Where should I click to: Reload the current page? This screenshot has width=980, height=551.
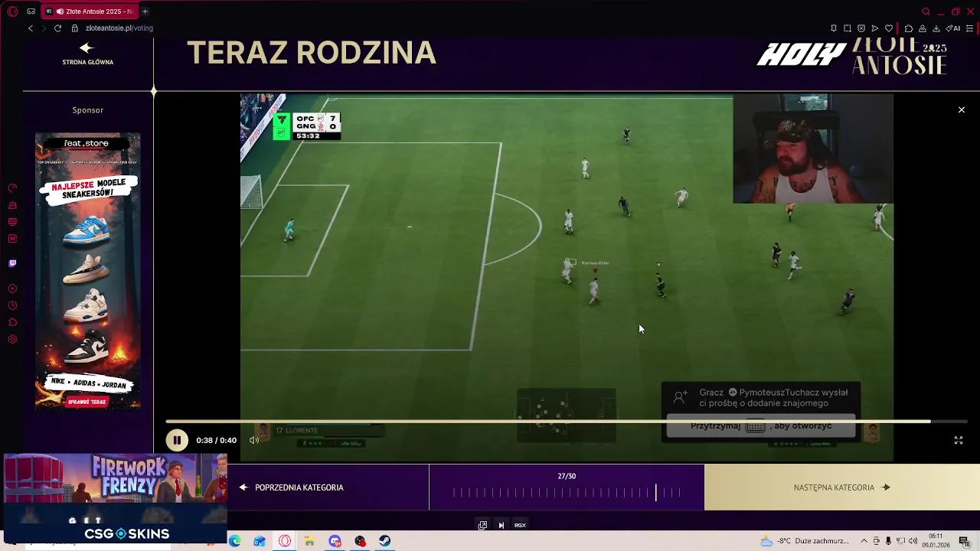point(57,28)
